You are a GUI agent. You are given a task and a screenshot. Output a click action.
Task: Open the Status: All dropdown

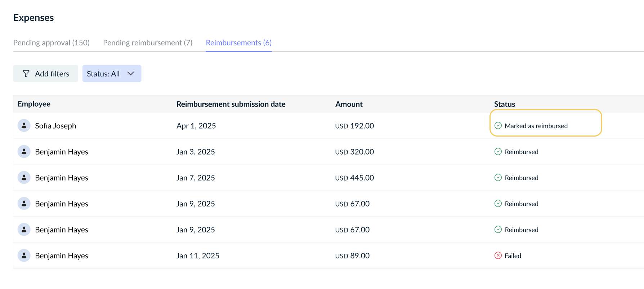tap(112, 74)
